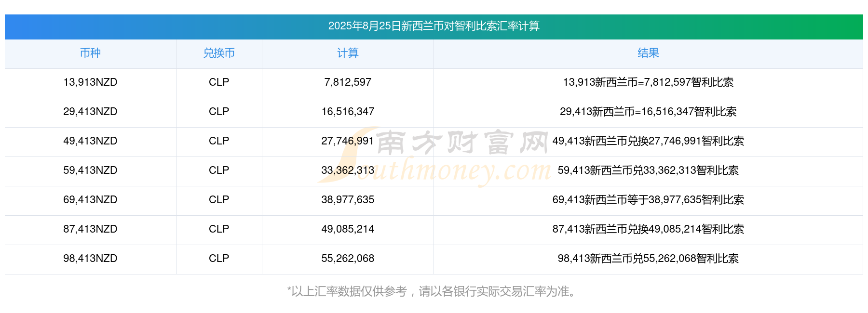Select the 98,413NZD cell
Viewport: 868px width, 313px height.
(90, 259)
